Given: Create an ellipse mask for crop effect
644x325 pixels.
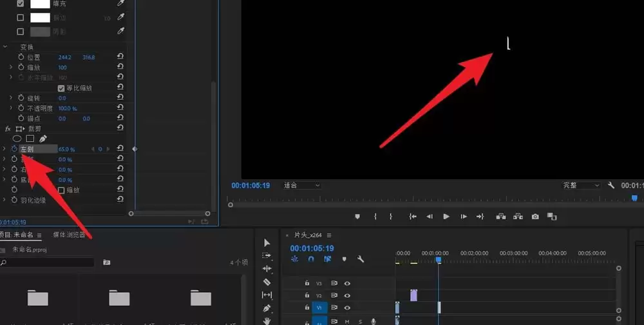Looking at the screenshot, I should point(17,139).
